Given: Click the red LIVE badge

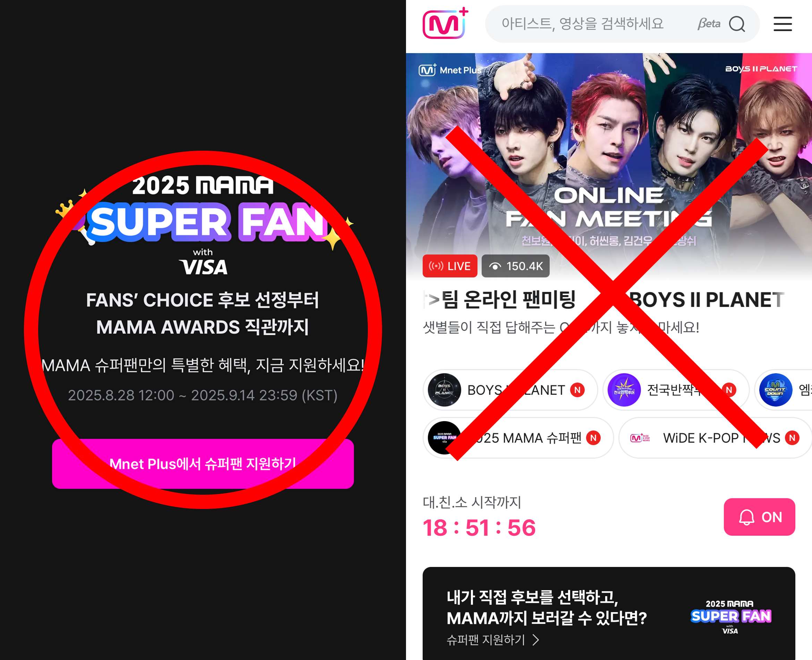Looking at the screenshot, I should click(449, 266).
